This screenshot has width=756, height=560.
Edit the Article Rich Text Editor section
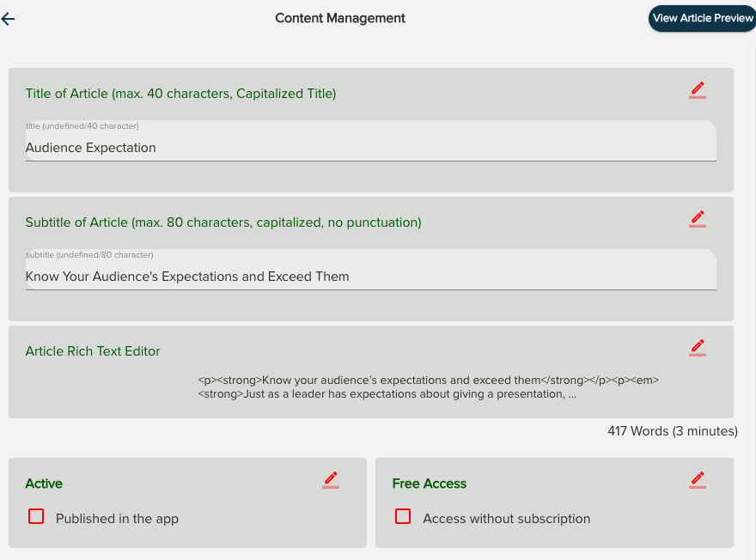(698, 348)
